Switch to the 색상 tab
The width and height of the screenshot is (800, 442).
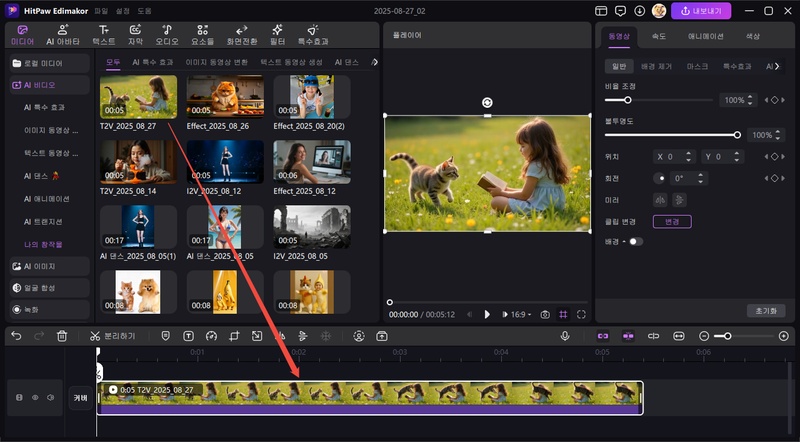point(753,36)
